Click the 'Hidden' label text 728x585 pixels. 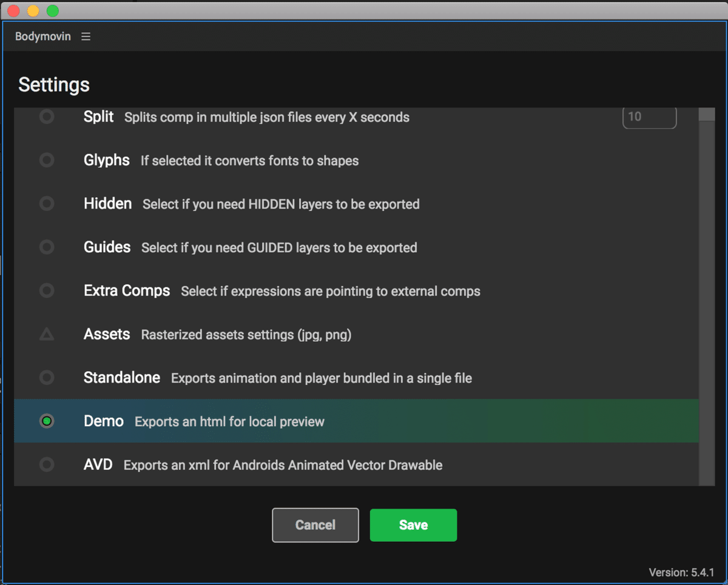[x=107, y=204]
